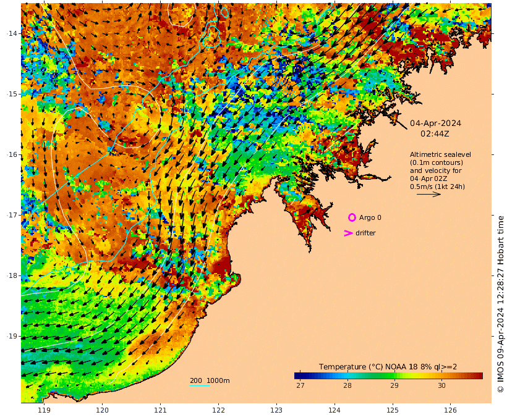507x420 pixels.
Task: Click the latitude label -14
Action: click(12, 33)
